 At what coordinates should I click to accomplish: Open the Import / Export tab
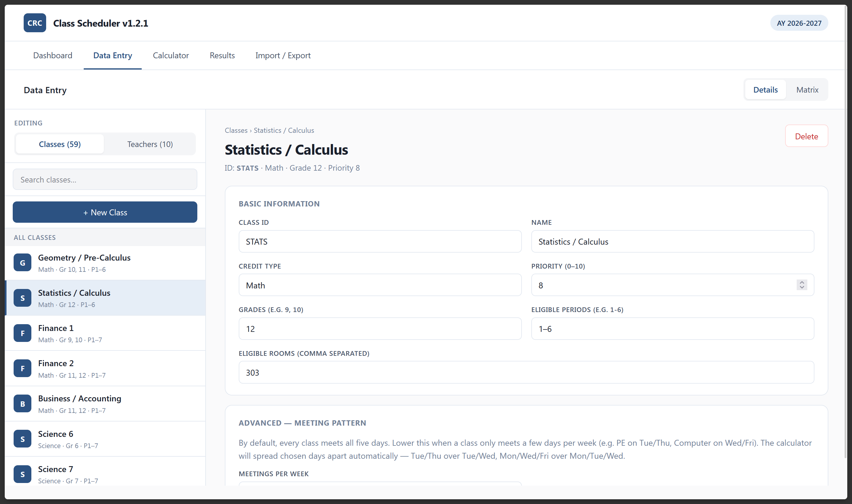pos(283,55)
